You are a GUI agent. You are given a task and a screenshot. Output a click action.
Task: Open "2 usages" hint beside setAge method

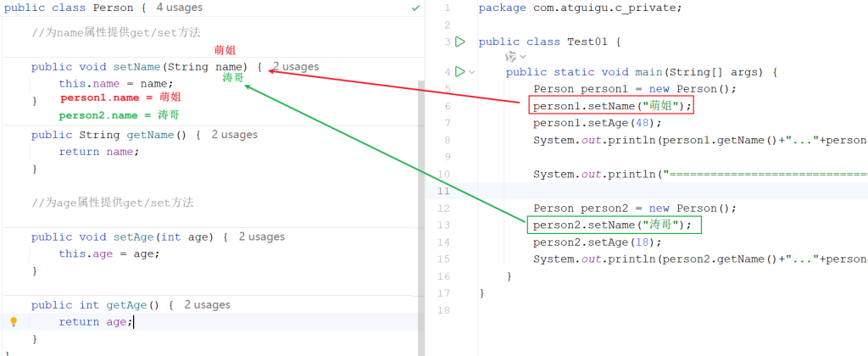pyautogui.click(x=262, y=236)
